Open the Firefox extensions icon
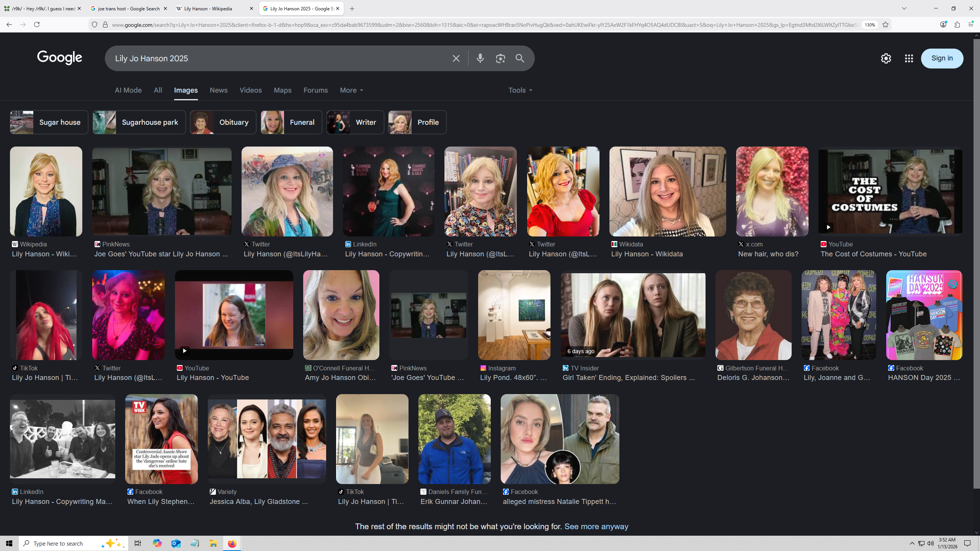The image size is (980, 551). (x=957, y=25)
